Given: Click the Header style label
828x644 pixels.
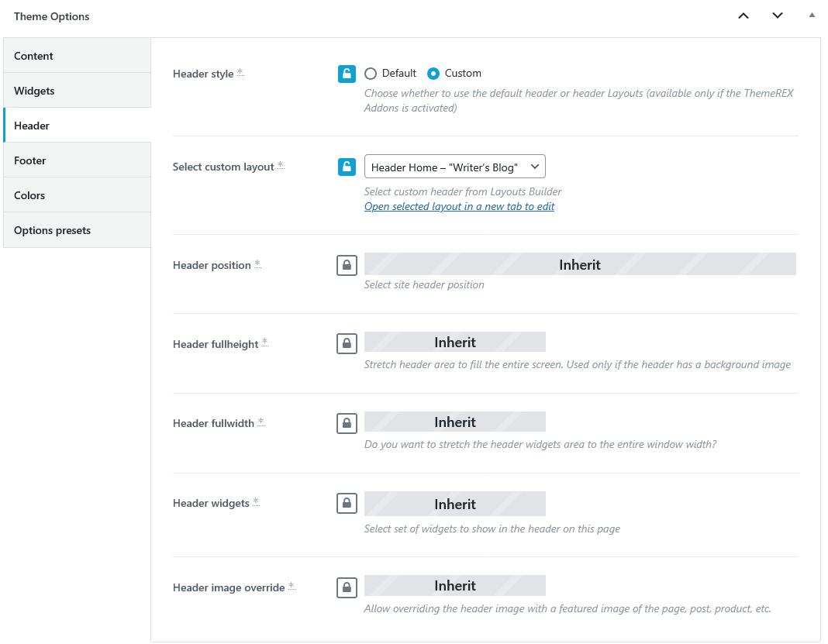Looking at the screenshot, I should coord(203,74).
